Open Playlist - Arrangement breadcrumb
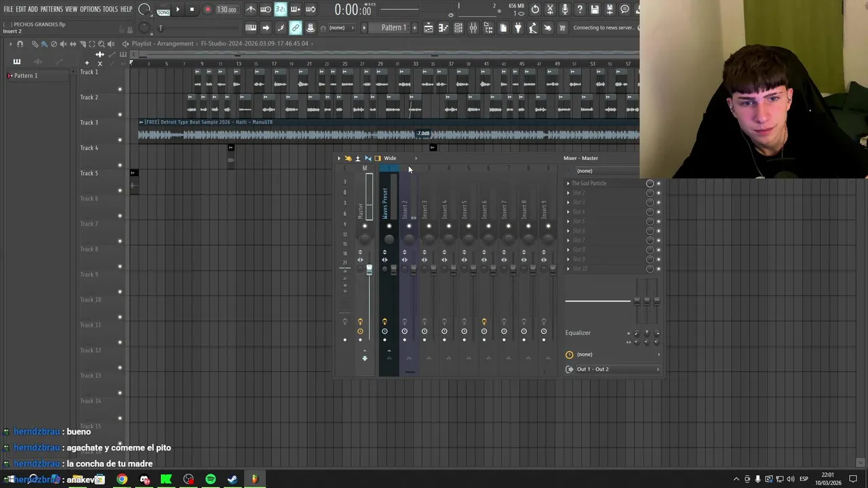This screenshot has height=488, width=868. tap(163, 43)
